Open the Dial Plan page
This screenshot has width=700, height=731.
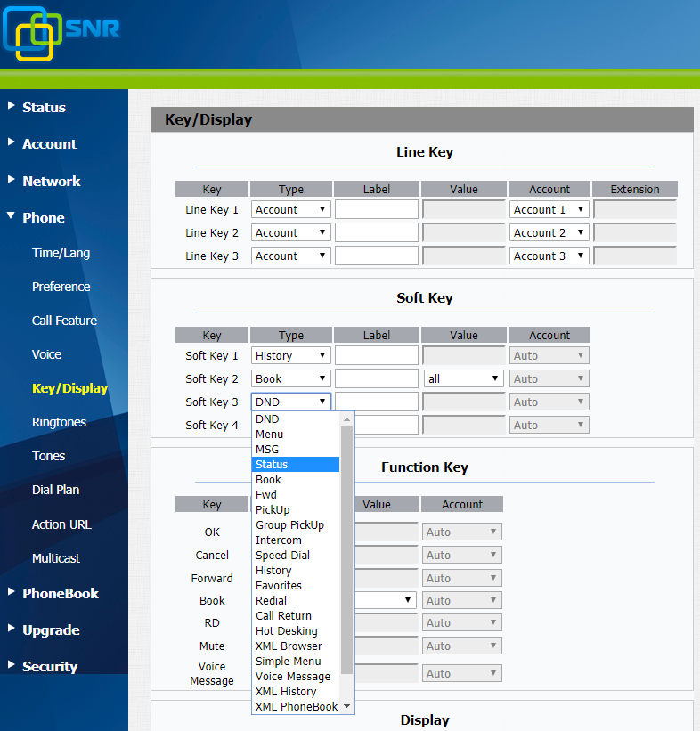coord(55,491)
